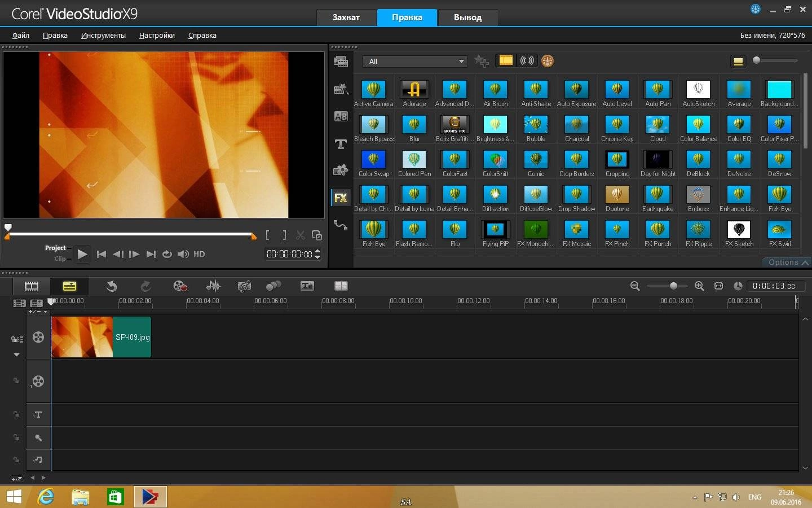Screen dimensions: 812x508
Task: Click the Add to Favorites star icon
Action: pos(481,60)
